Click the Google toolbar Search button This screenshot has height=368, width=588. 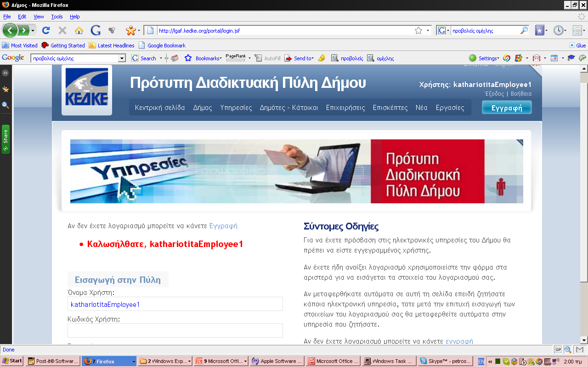(x=144, y=58)
